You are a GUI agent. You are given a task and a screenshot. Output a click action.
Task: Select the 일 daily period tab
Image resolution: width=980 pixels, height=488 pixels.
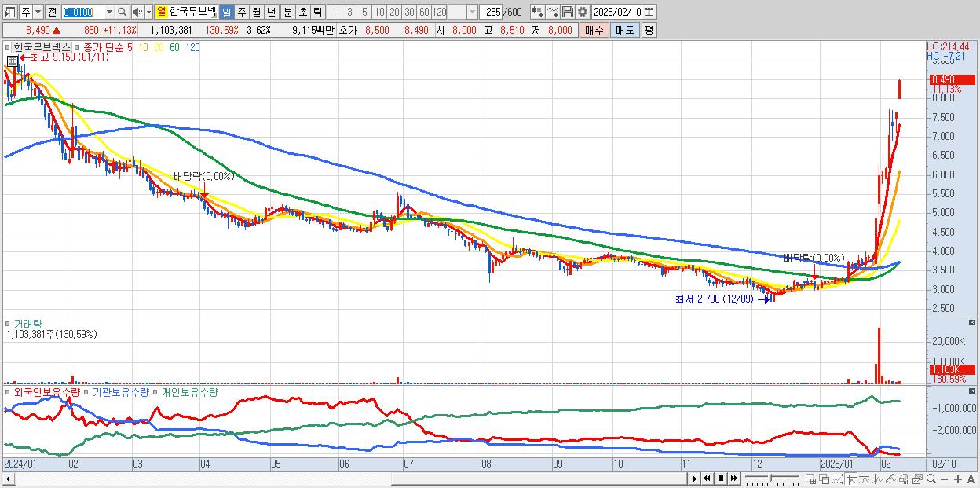226,13
